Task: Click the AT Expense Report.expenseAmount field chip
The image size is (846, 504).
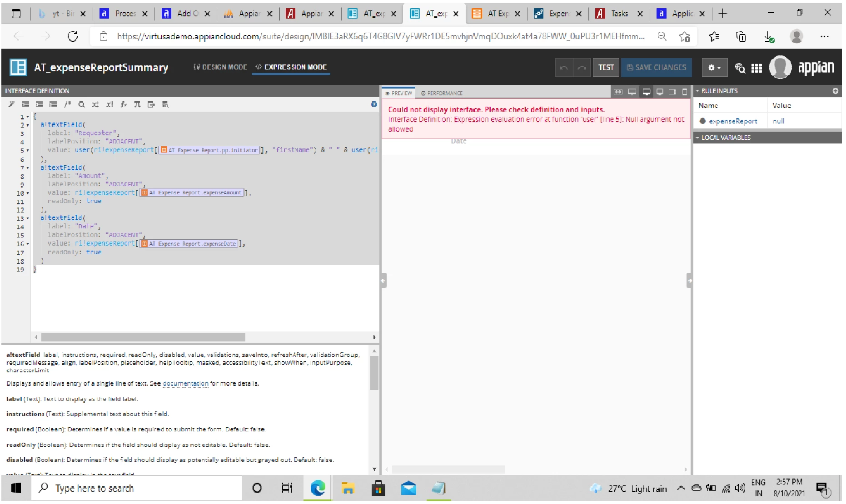Action: (x=192, y=193)
